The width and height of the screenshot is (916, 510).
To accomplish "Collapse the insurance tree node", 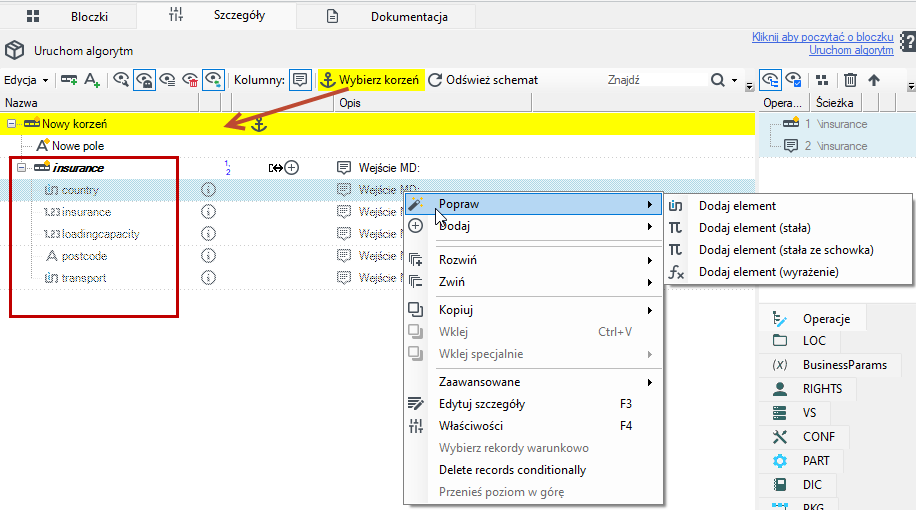I will [21, 168].
